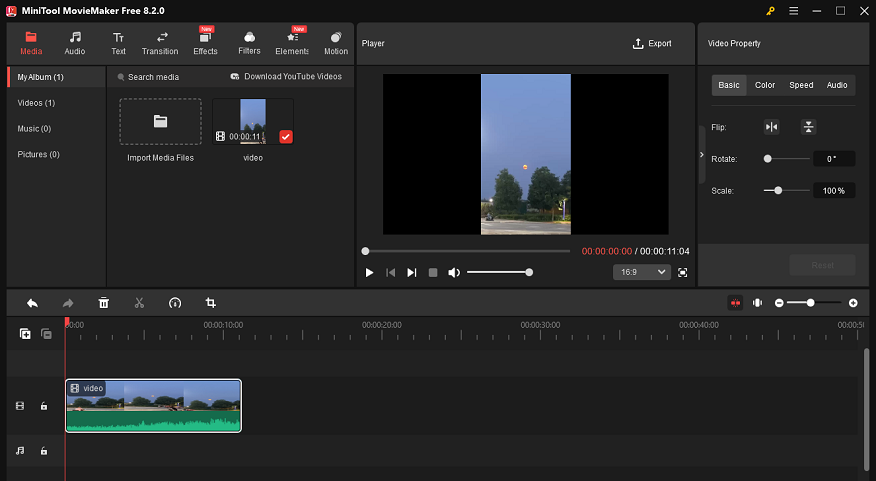The width and height of the screenshot is (876, 481).
Task: Open the hamburger main menu
Action: tap(793, 11)
